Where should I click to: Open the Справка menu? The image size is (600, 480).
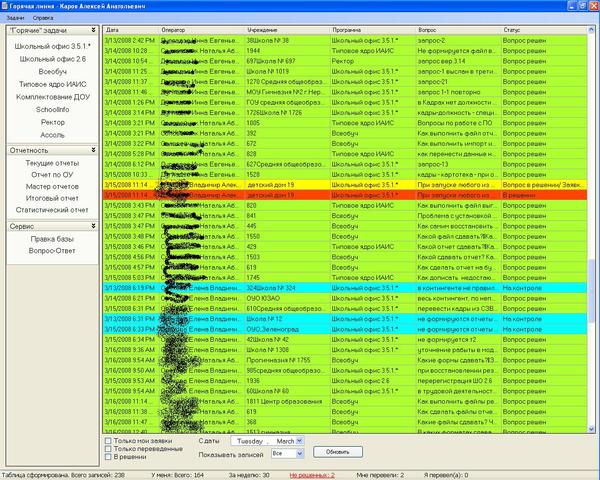[x=43, y=18]
